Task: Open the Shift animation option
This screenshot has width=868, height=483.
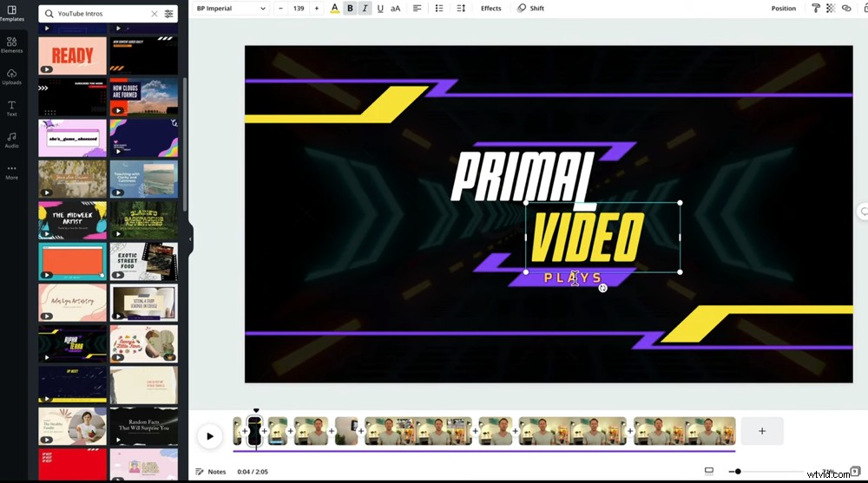Action: [x=531, y=9]
